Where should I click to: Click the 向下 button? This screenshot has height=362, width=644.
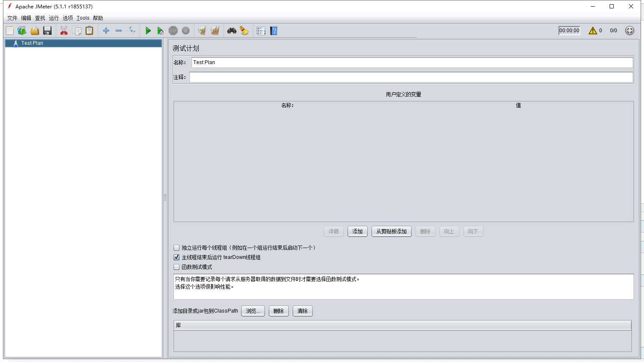coord(473,231)
